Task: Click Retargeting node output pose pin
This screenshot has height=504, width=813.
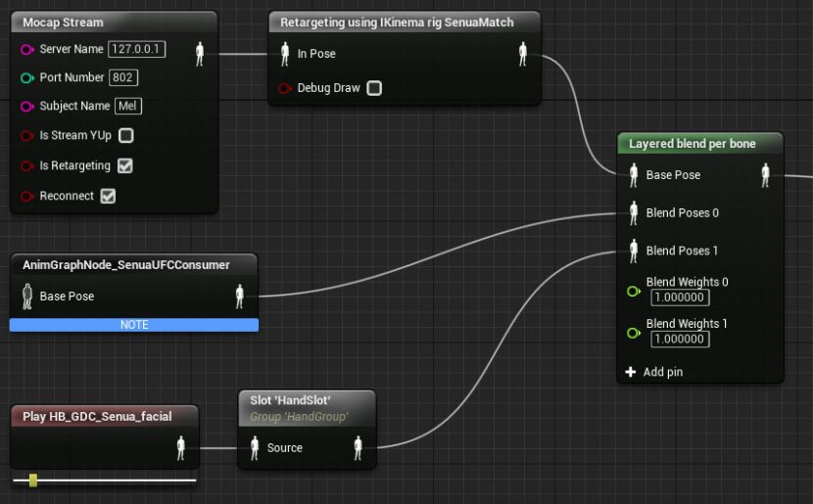Action: click(523, 54)
